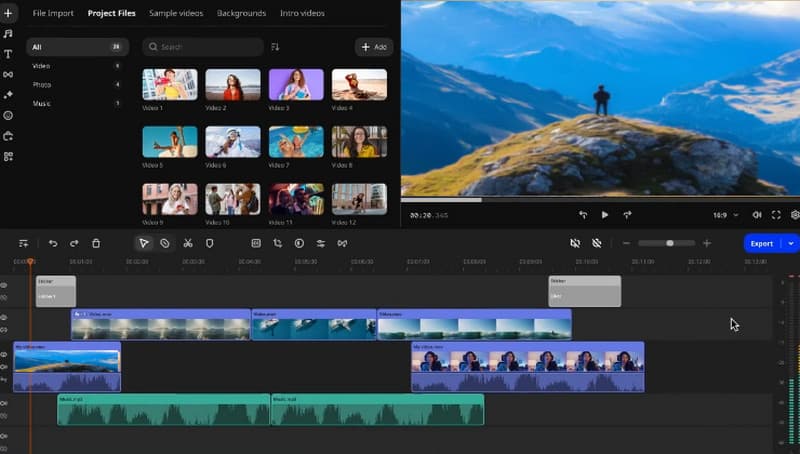Select the Photo category filter
The height and width of the screenshot is (454, 800).
click(78, 85)
